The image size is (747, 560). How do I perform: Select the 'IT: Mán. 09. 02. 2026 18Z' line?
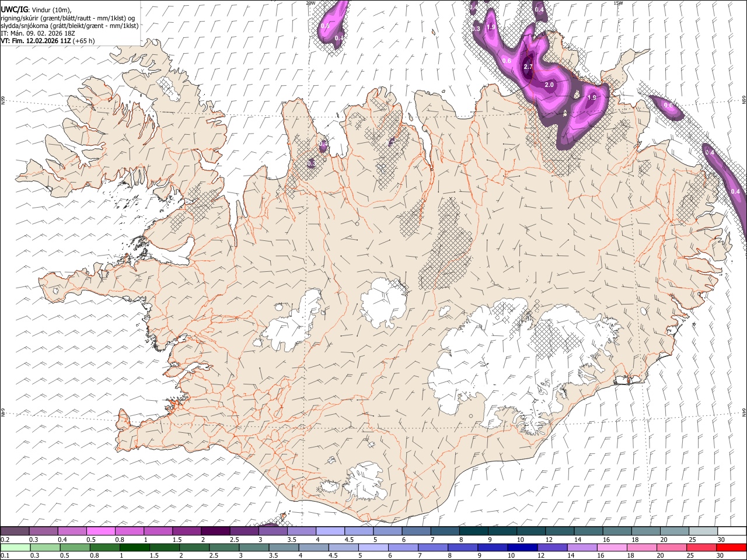coord(38,33)
